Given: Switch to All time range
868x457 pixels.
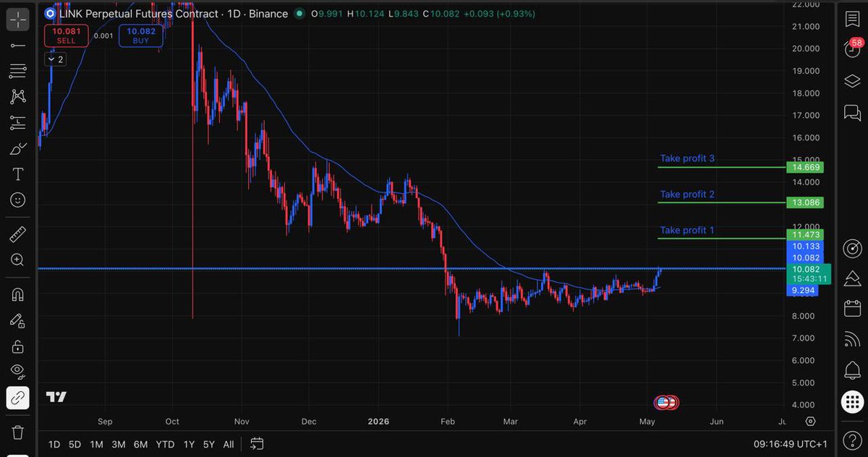Looking at the screenshot, I should click(x=229, y=444).
